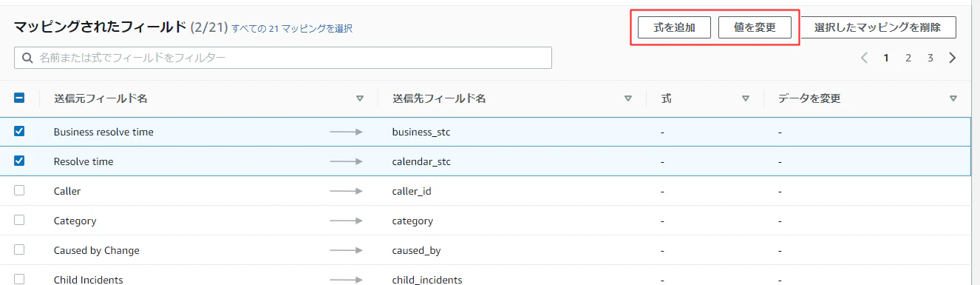Click the データを変更 column header
This screenshot has width=980, height=285.
pos(809,98)
